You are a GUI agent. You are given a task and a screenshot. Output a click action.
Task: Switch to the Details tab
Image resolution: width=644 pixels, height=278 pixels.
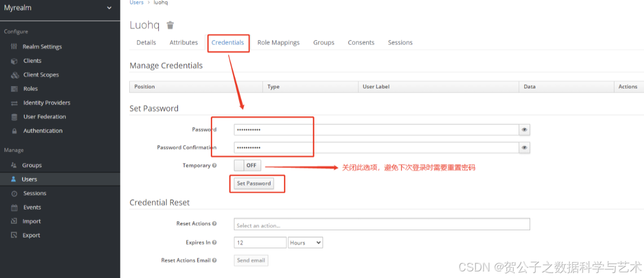146,42
